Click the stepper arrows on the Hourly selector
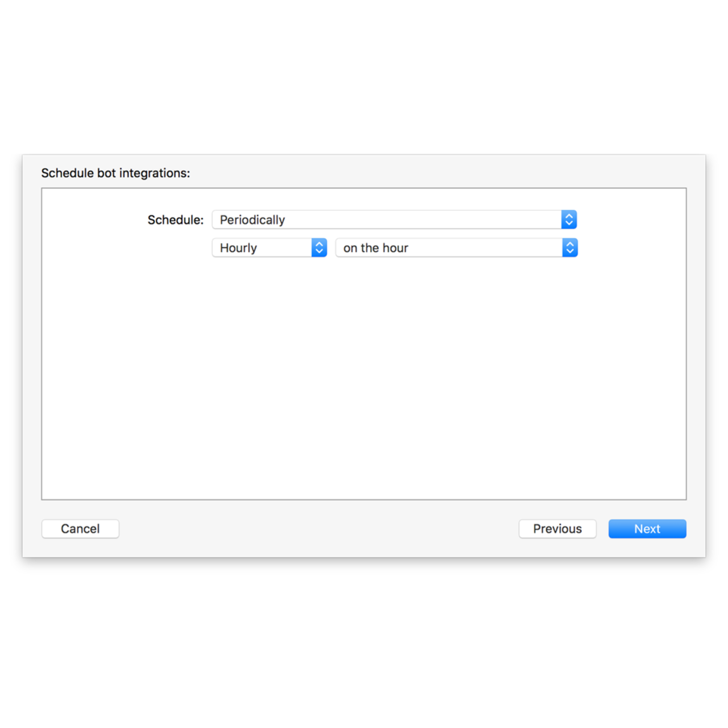728x728 pixels. tap(319, 247)
